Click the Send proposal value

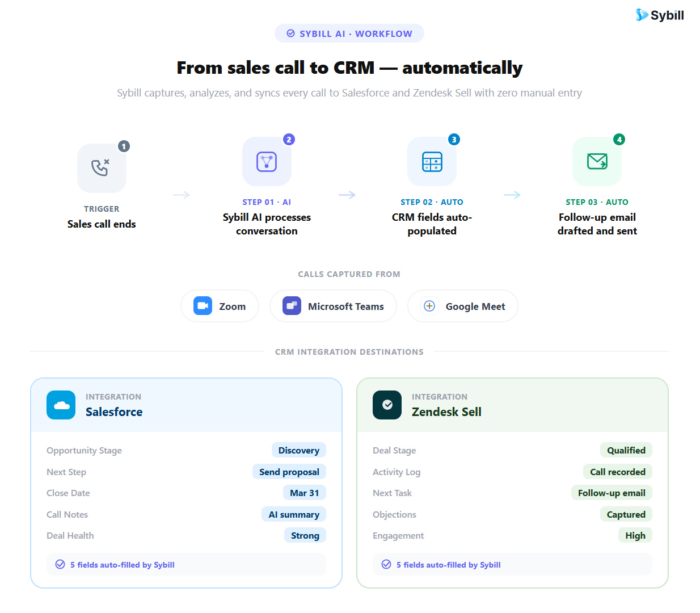(289, 472)
